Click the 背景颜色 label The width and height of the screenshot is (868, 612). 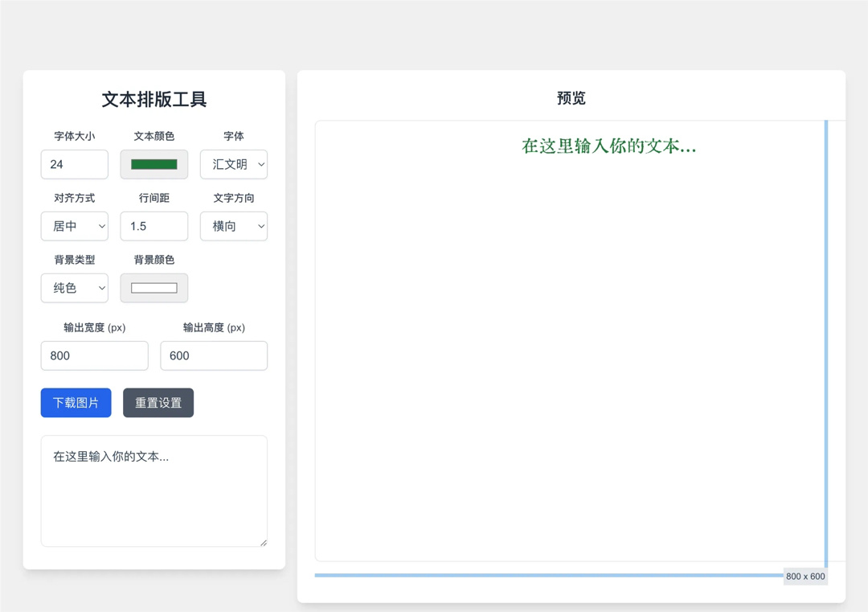[154, 260]
